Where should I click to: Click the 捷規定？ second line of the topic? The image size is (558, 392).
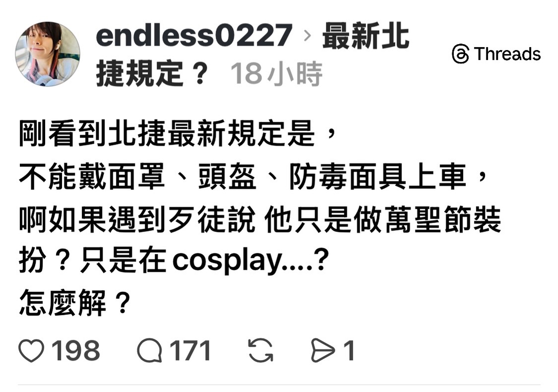152,74
